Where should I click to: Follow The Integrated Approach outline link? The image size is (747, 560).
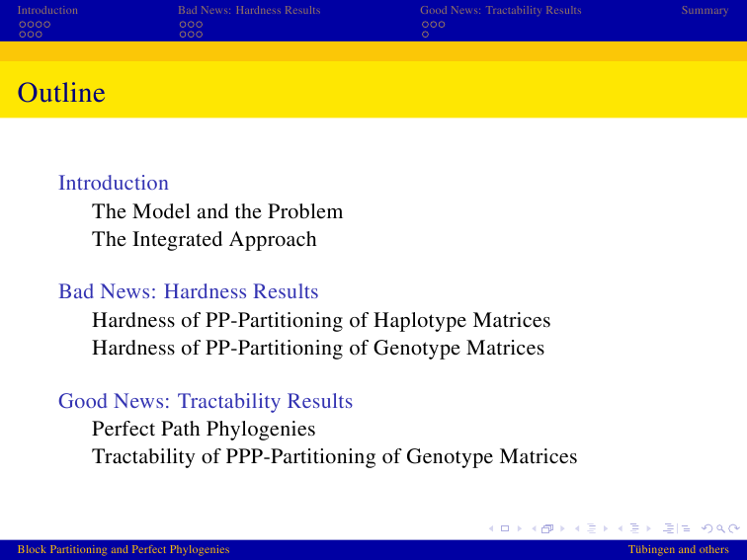tap(204, 239)
